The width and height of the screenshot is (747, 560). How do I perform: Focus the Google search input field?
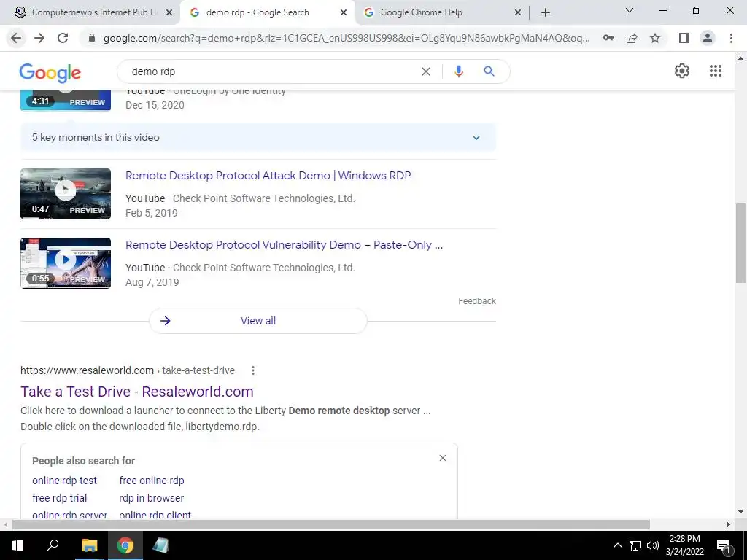click(x=271, y=71)
